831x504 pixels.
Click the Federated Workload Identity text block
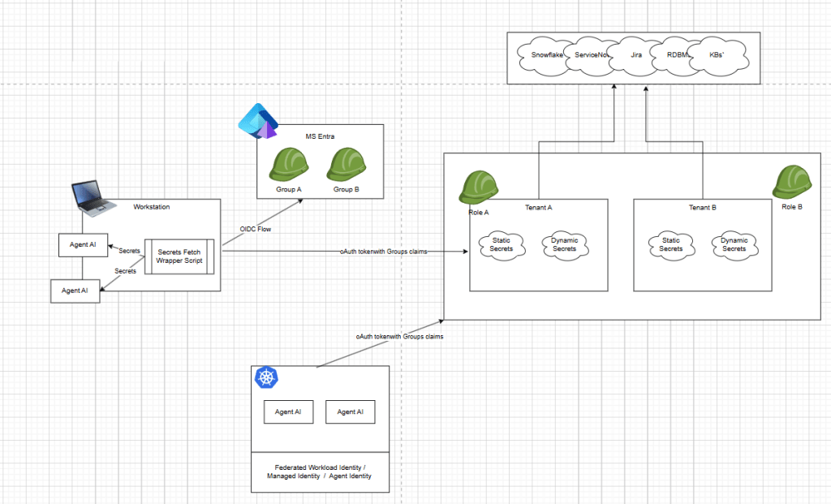pyautogui.click(x=320, y=472)
